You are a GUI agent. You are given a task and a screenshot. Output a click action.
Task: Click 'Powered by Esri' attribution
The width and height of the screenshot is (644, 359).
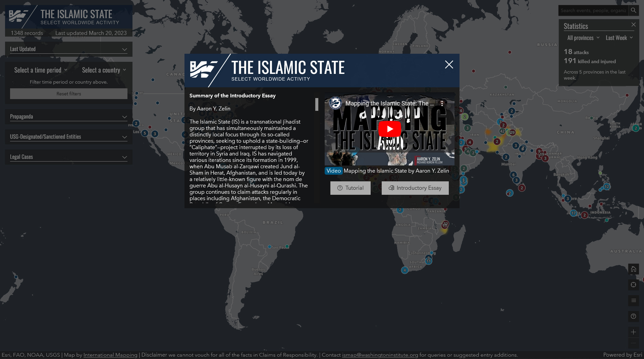pos(623,355)
